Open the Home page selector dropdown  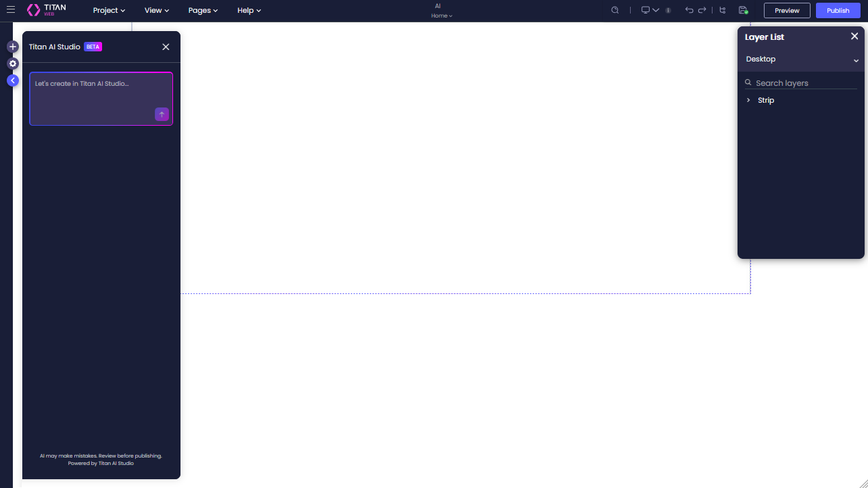tap(441, 15)
